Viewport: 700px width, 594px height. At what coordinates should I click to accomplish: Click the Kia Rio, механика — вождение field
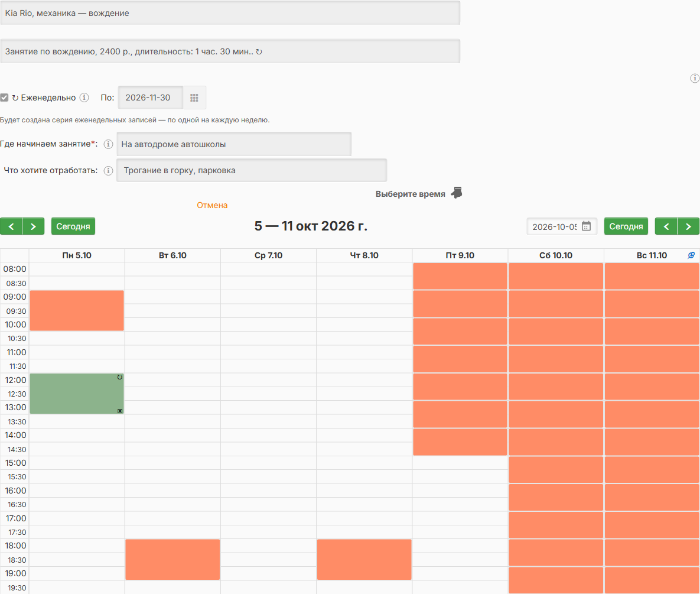230,13
